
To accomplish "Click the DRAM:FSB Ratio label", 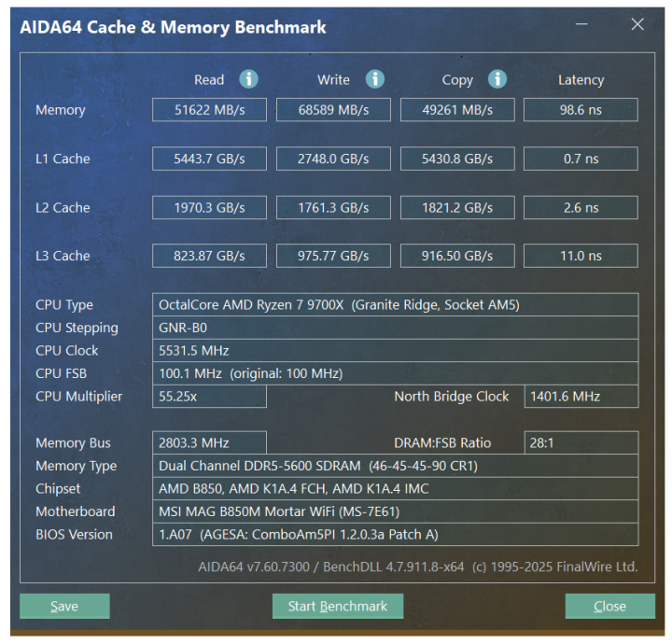I will coord(442,442).
